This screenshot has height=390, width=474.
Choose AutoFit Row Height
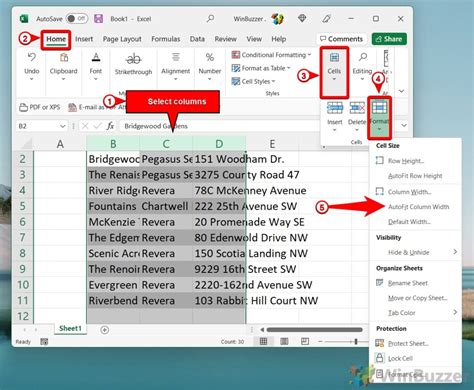tap(415, 176)
